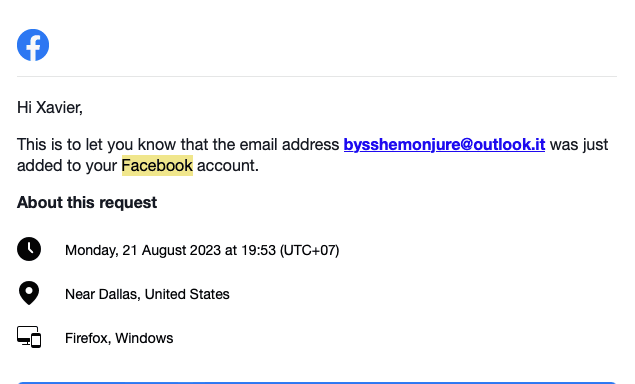635x384 pixels.
Task: Click the "Firefox, Windows" device text
Action: click(x=119, y=338)
